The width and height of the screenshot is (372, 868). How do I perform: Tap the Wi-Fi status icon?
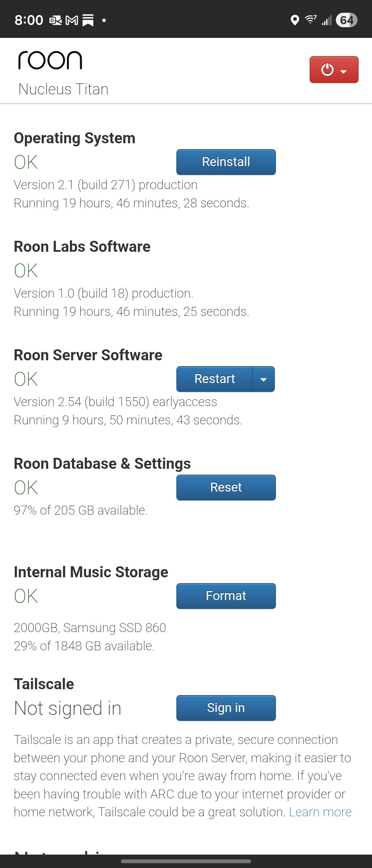[311, 20]
